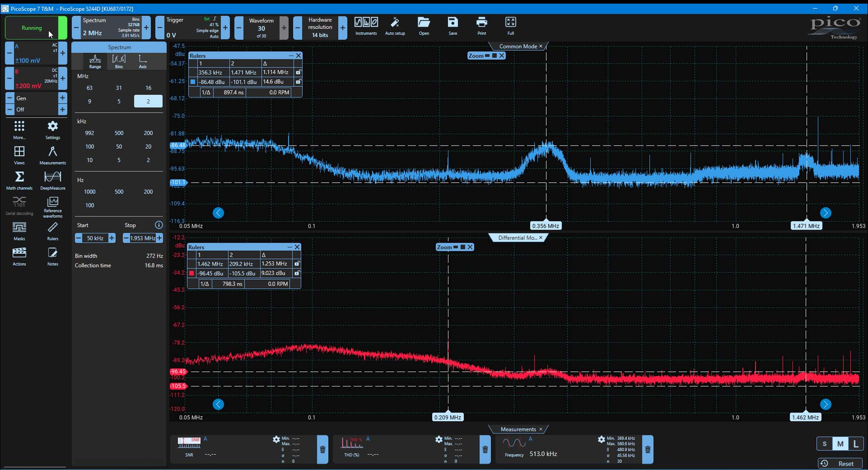Toggle lock on 356.3 kHz ruler row

pyautogui.click(x=298, y=72)
